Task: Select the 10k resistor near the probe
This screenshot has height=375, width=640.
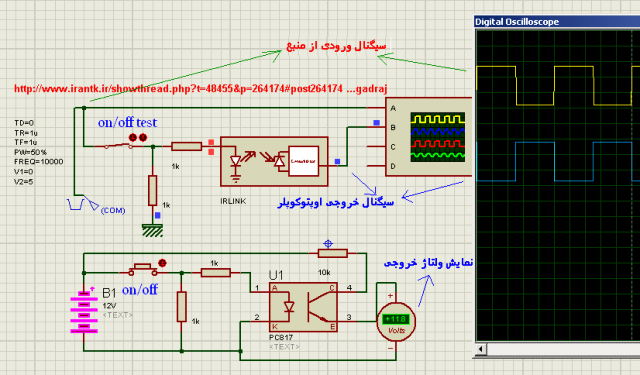Action: coord(333,253)
